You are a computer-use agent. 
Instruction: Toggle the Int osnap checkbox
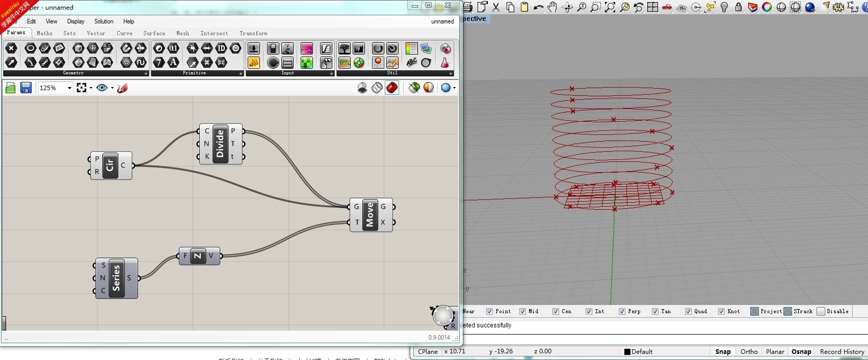click(x=589, y=312)
